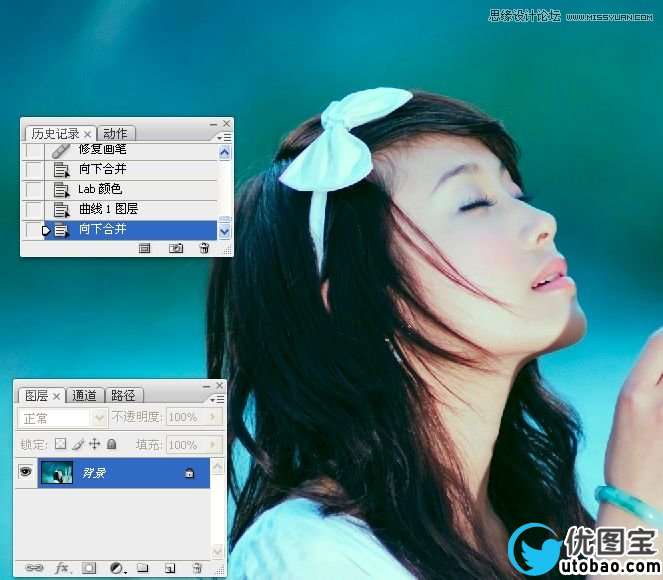Click the 背景 layer thumbnail
Image resolution: width=663 pixels, height=580 pixels.
point(57,473)
